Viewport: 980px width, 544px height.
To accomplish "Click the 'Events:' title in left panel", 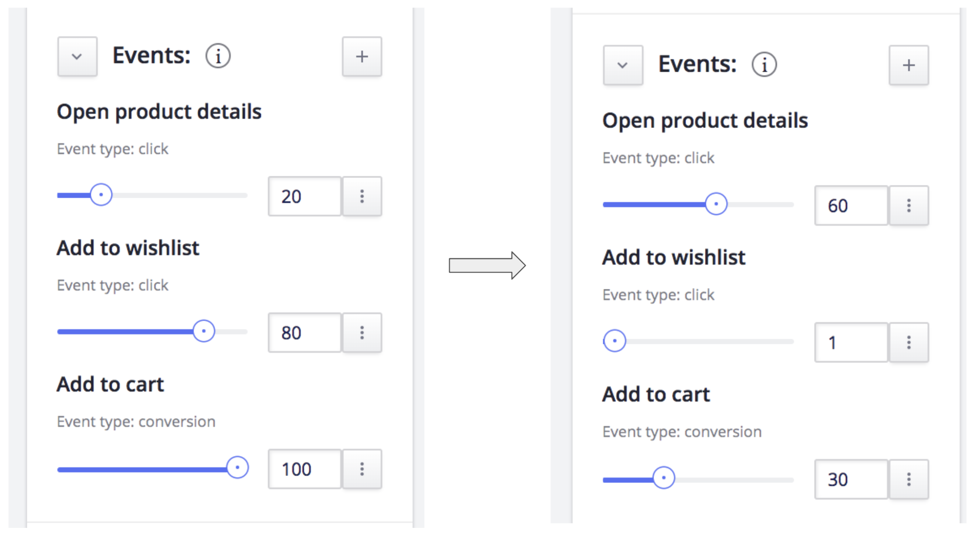I will coord(151,56).
